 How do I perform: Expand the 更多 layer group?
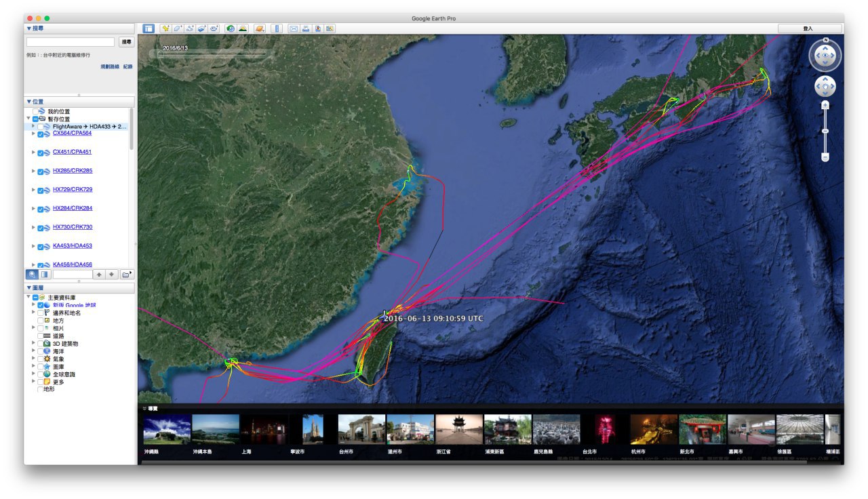pyautogui.click(x=33, y=382)
